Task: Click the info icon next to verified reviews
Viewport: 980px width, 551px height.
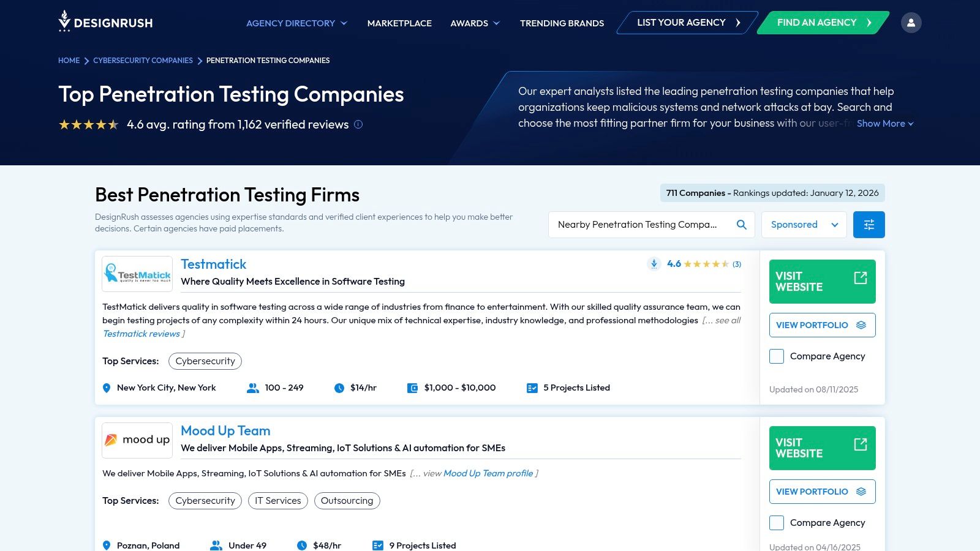Action: (357, 124)
